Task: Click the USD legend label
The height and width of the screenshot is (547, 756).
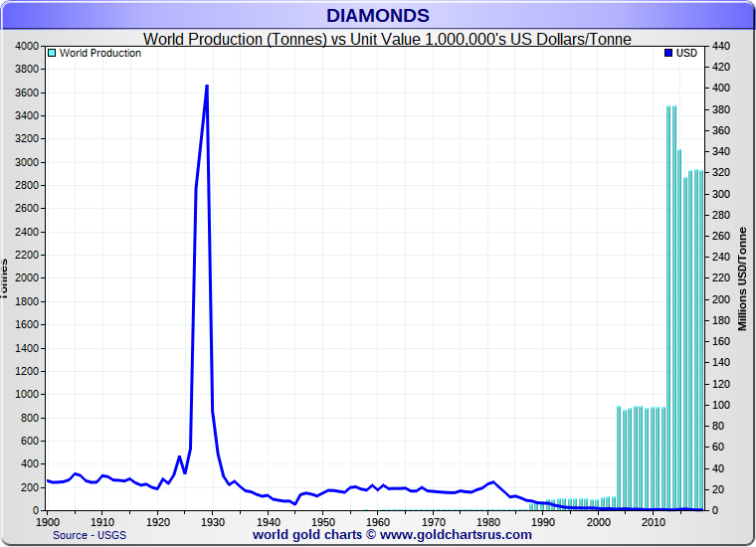Action: coord(686,53)
